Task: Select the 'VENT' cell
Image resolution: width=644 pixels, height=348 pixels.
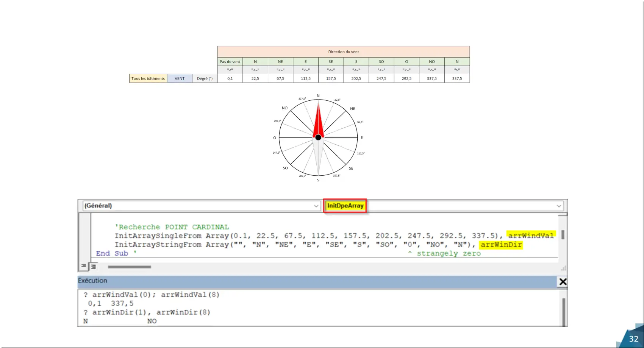Action: 180,78
